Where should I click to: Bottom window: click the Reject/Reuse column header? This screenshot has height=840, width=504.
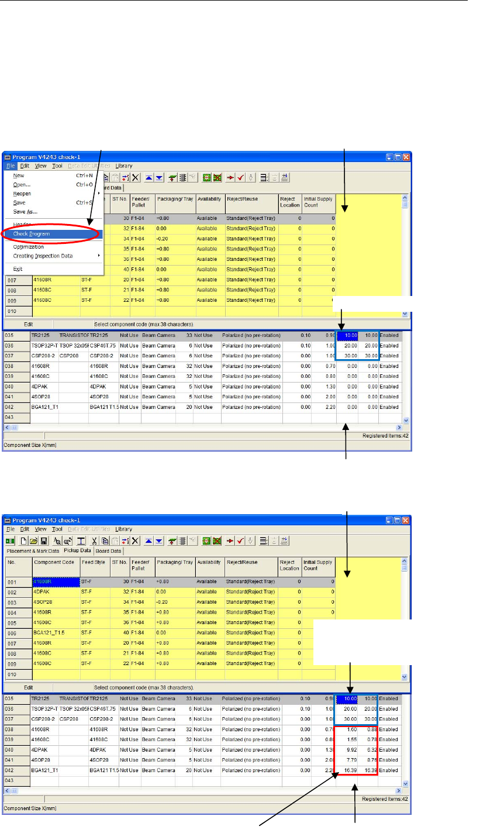click(x=252, y=566)
